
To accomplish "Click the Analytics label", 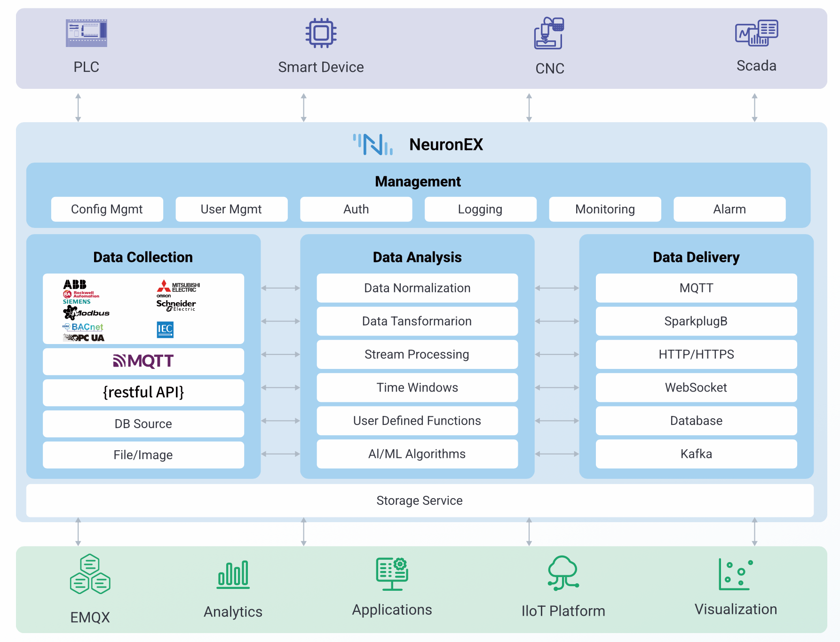I will pos(233,612).
